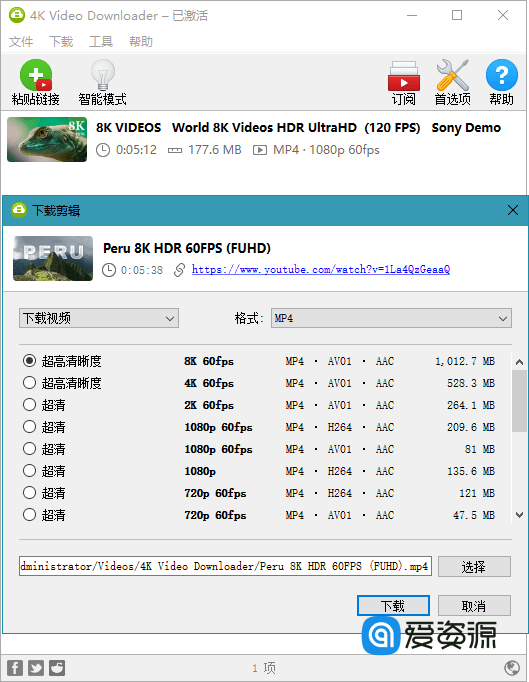
Task: Close the 下载剪辑 dialog
Action: 513,210
